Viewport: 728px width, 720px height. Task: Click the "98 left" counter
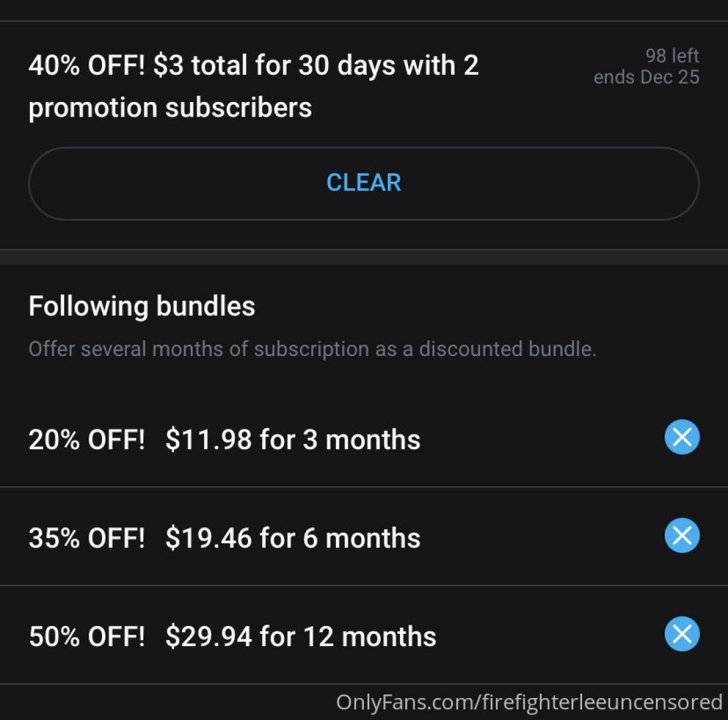(x=672, y=55)
